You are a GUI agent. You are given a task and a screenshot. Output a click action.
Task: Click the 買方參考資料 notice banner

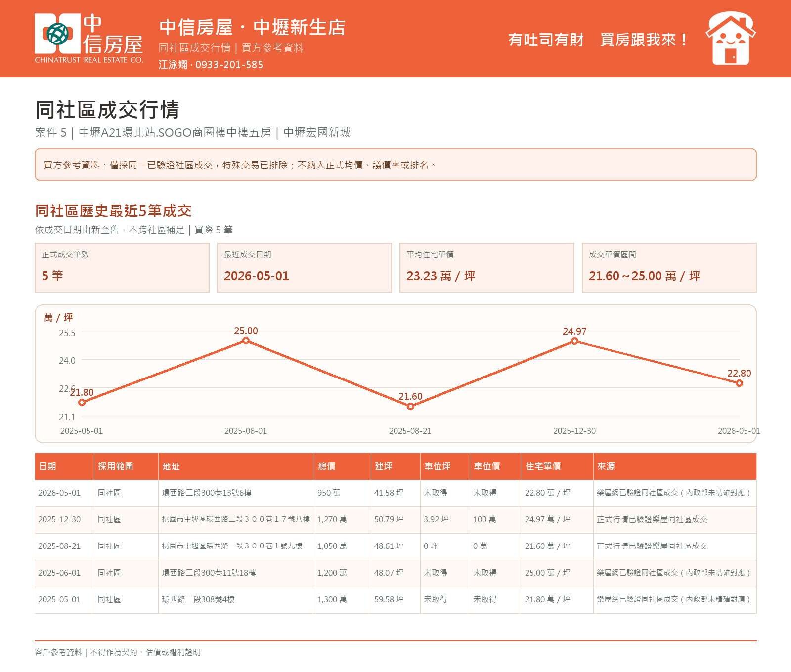(x=395, y=165)
